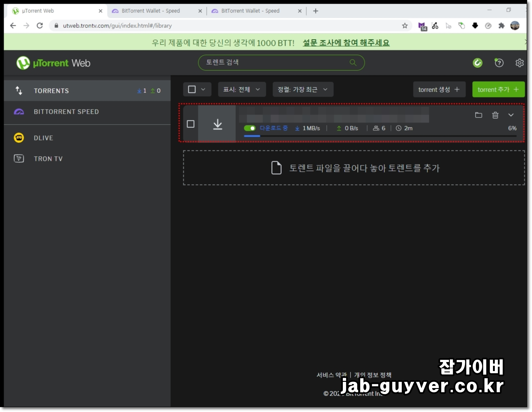This screenshot has height=412, width=532.
Task: Select BITTORRENT SPEED in the sidebar
Action: coord(87,112)
